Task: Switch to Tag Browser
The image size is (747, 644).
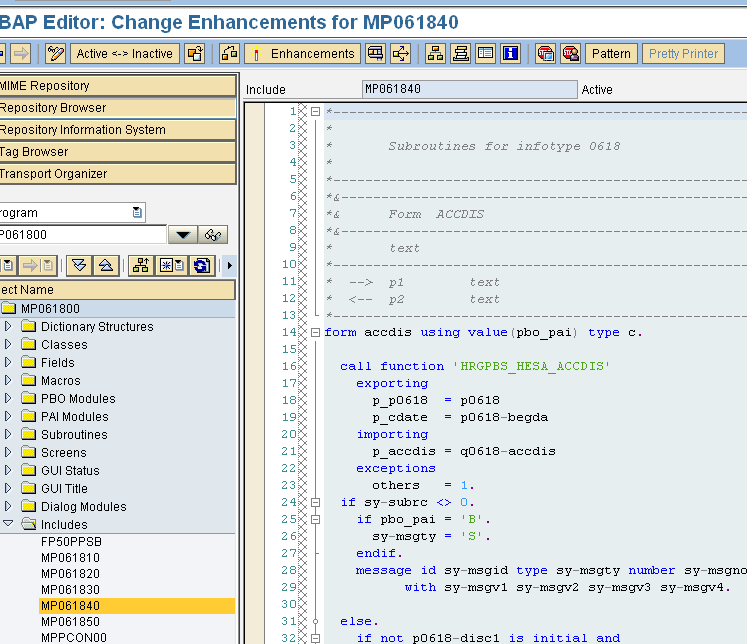Action: (x=117, y=151)
